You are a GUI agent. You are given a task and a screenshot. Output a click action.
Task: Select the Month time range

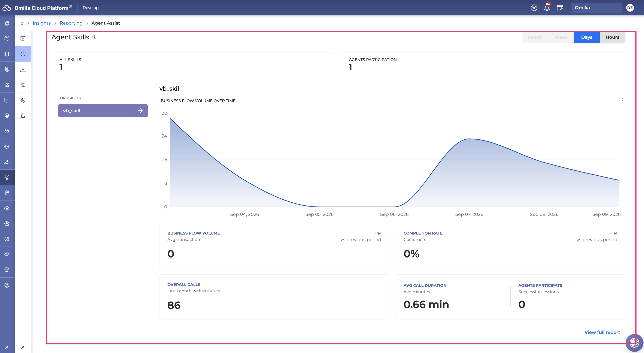(535, 37)
